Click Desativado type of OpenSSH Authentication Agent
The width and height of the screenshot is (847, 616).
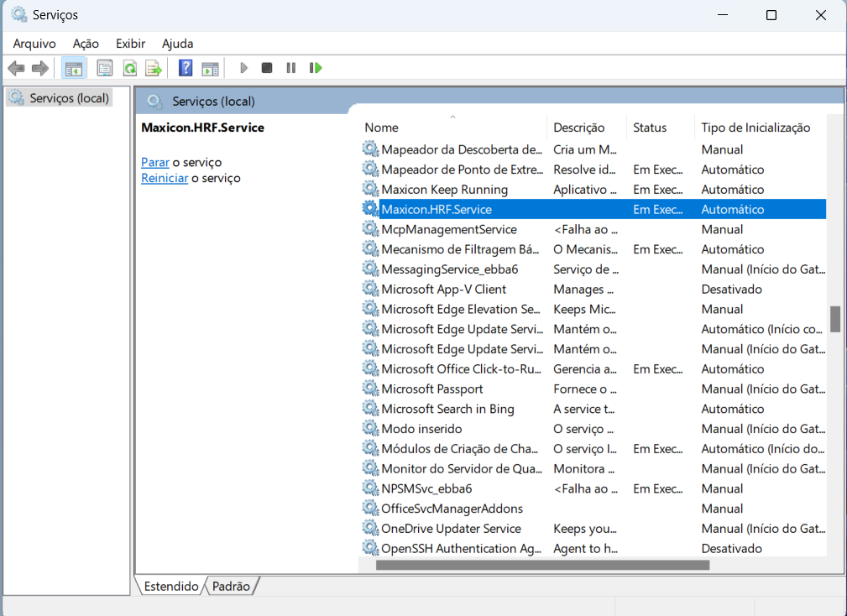[x=731, y=549]
